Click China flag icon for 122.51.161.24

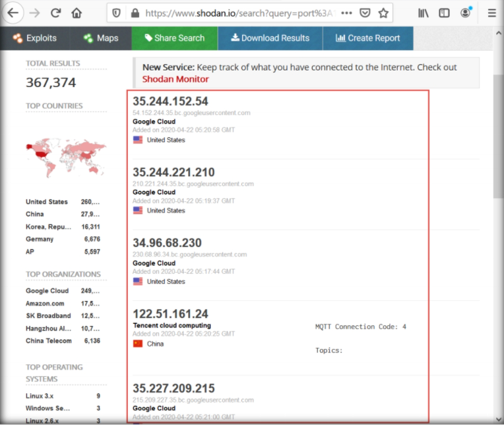[138, 344]
